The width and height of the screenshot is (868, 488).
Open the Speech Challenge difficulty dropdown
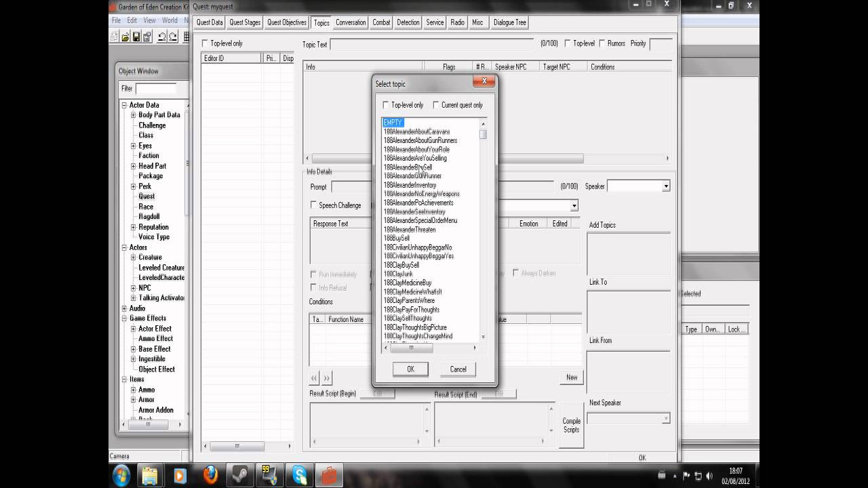pos(574,205)
